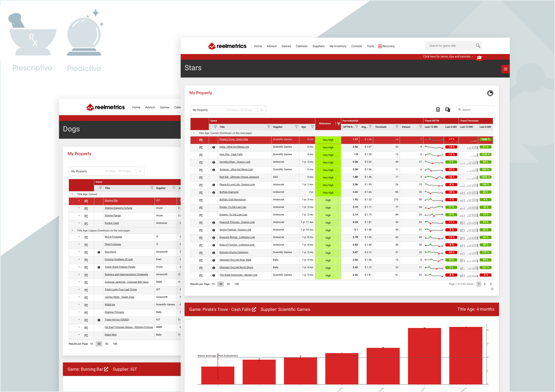The height and width of the screenshot is (392, 555).
Task: Click dollar badge icon on Buffalo Diamond row
Action: 214,193
